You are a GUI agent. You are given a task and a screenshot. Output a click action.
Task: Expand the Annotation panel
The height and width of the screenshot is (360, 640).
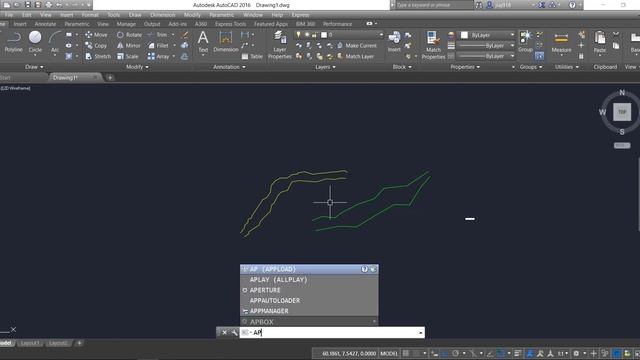[229, 67]
